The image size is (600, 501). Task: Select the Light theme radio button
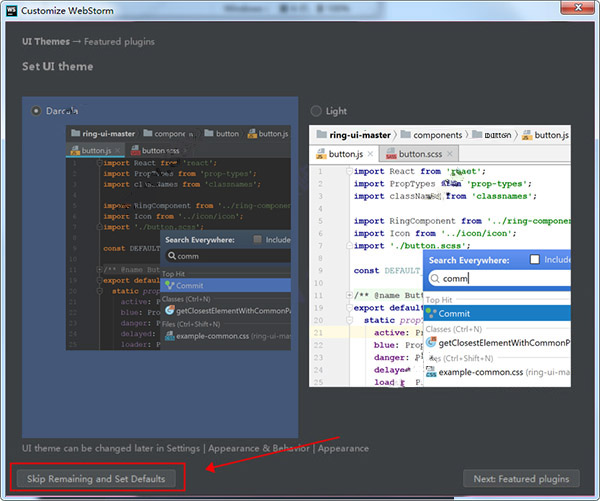pyautogui.click(x=316, y=110)
